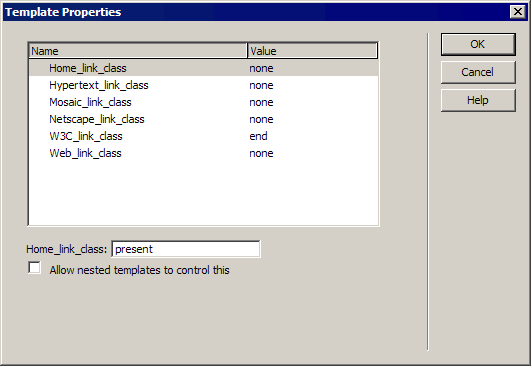The height and width of the screenshot is (366, 531).
Task: Sort by the Name column header
Action: click(x=138, y=51)
